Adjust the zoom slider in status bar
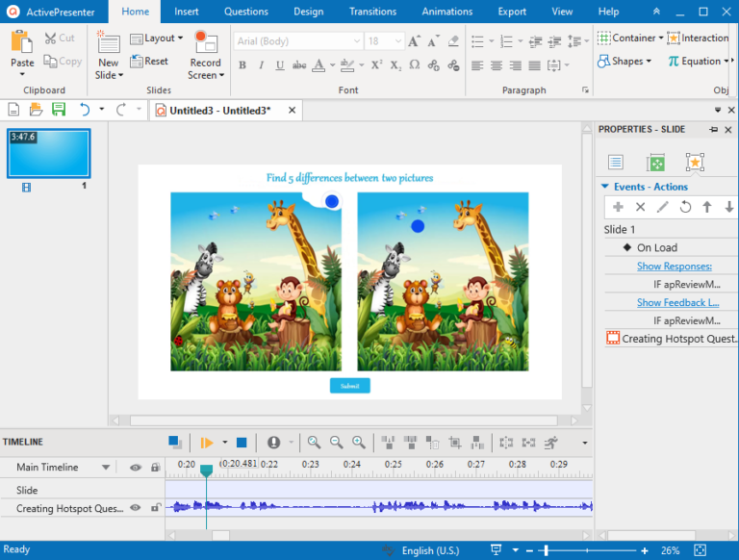 pyautogui.click(x=546, y=550)
